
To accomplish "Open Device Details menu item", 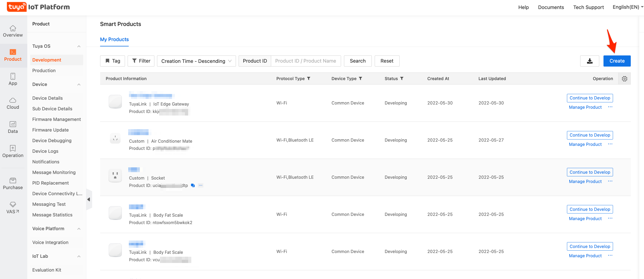I will point(47,98).
